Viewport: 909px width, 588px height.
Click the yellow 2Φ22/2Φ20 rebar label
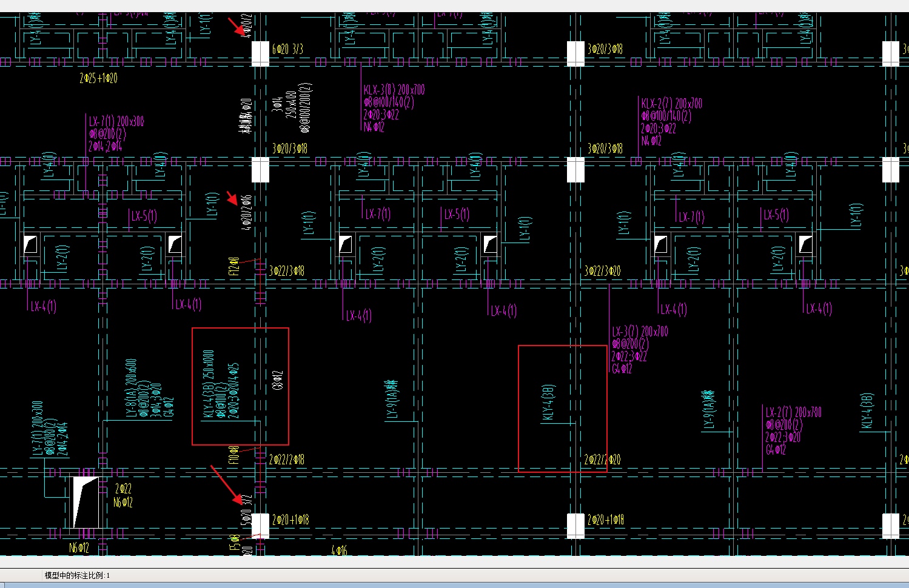(602, 460)
